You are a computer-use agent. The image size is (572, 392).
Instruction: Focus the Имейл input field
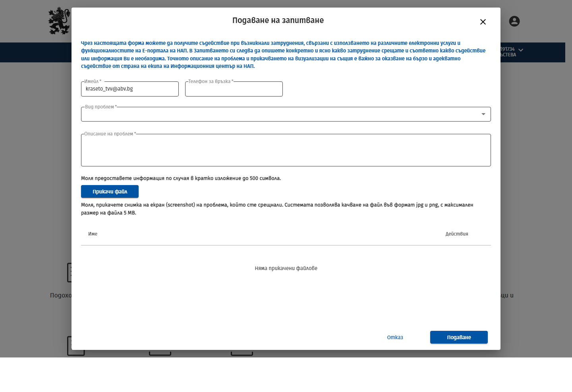(130, 89)
